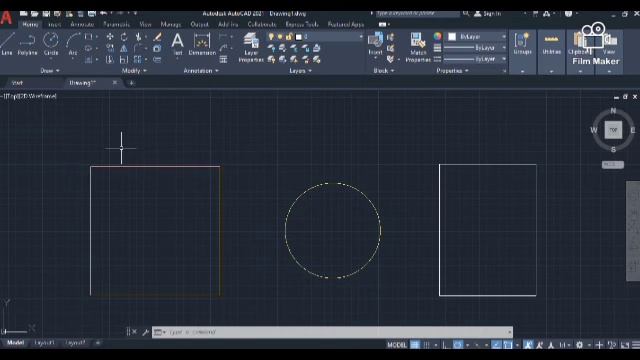
Task: Click the Match Properties icon
Action: click(418, 47)
